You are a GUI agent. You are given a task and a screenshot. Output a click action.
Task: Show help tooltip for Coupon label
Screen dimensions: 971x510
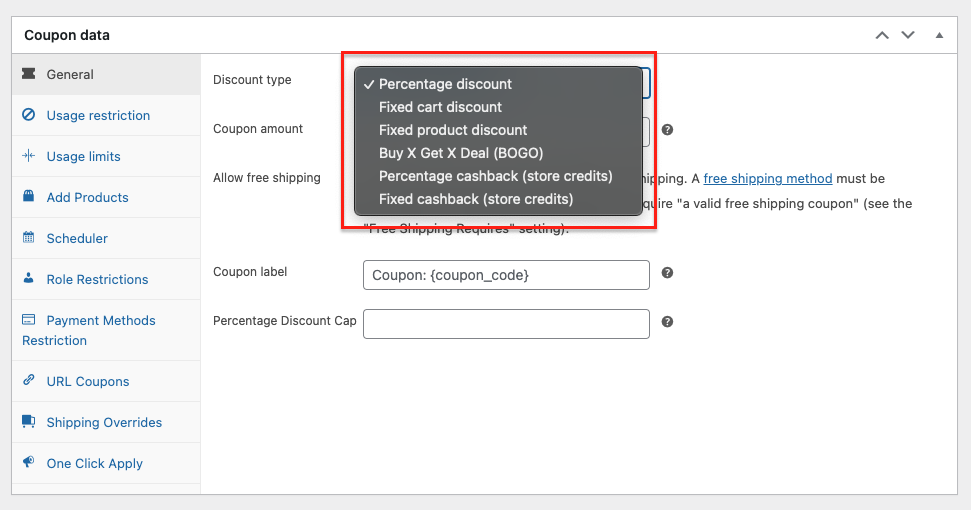(667, 273)
